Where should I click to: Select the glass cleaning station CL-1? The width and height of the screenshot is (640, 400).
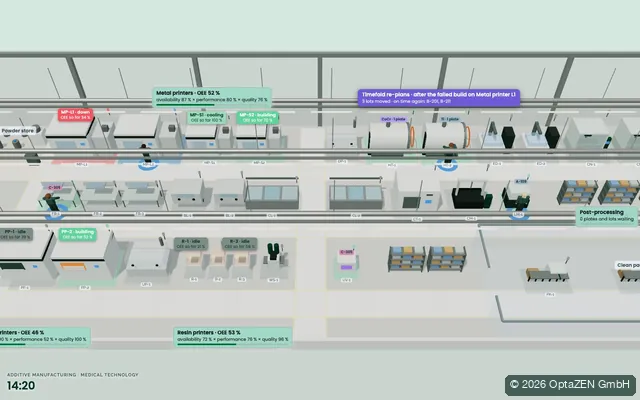tap(272, 193)
